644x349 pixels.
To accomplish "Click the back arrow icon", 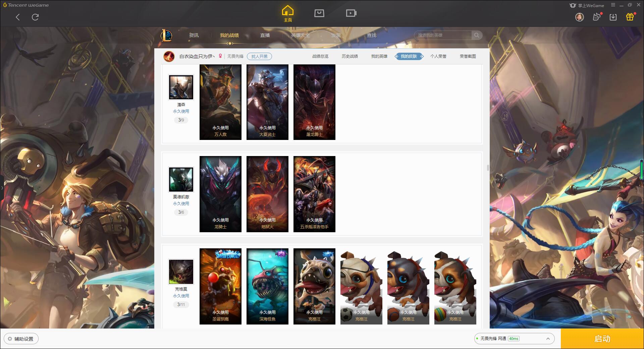I will [x=18, y=17].
